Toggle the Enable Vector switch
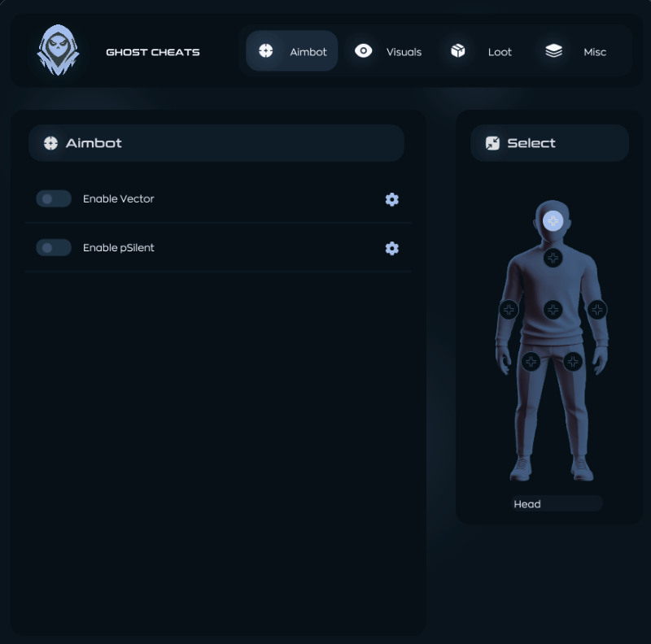This screenshot has height=644, width=651. coord(54,199)
